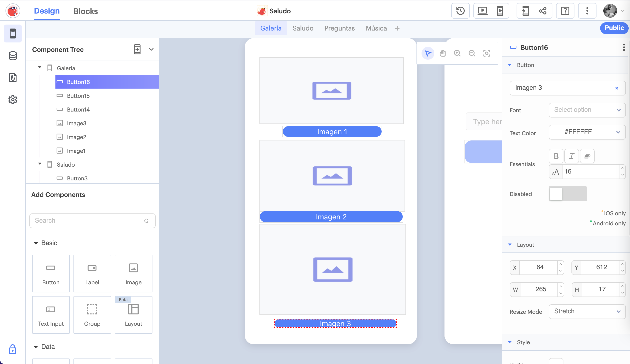Click the add screen icon in Component Tree
This screenshot has height=364, width=630.
point(137,49)
